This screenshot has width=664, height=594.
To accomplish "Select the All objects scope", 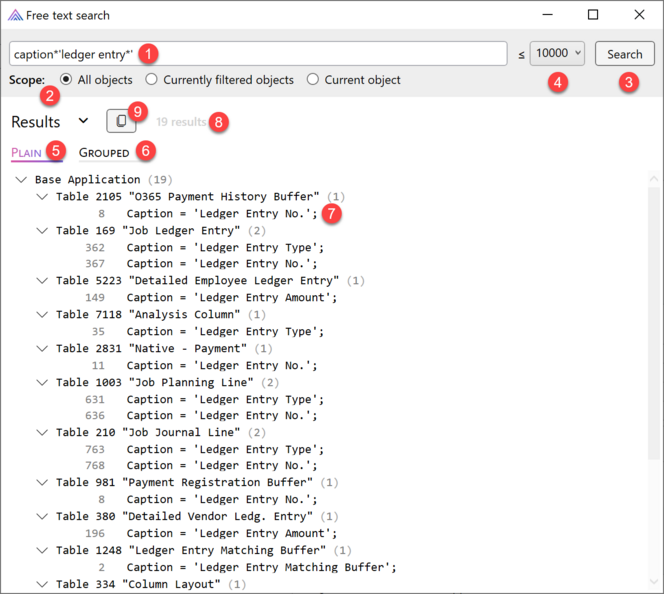I will [x=96, y=80].
